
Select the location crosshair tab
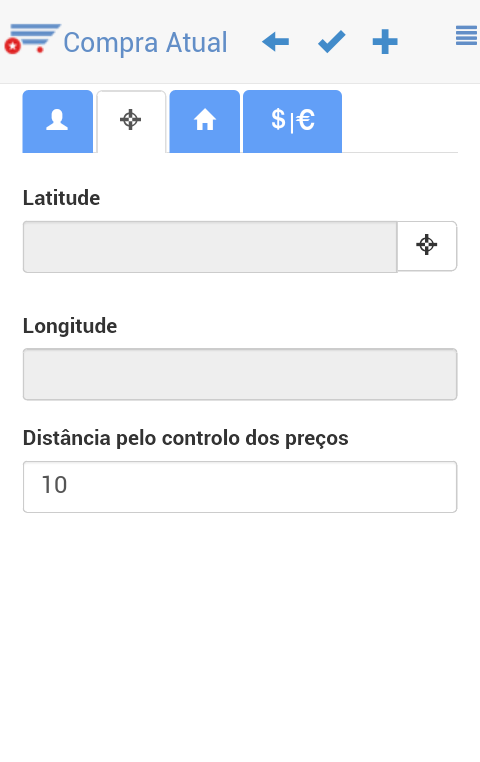point(131,121)
